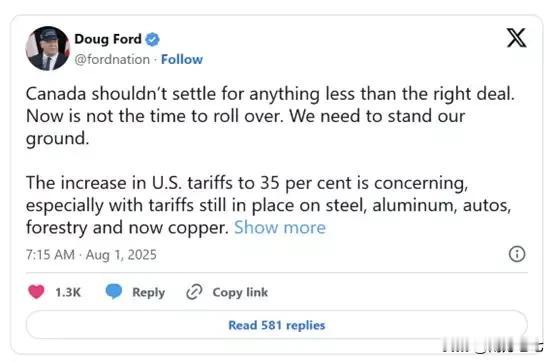Follow the @fordnation account

[x=182, y=59]
